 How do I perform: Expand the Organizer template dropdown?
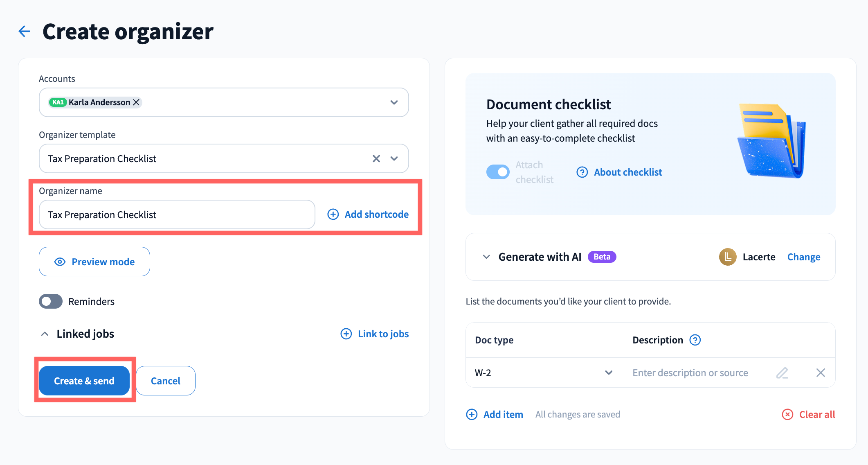pyautogui.click(x=394, y=159)
